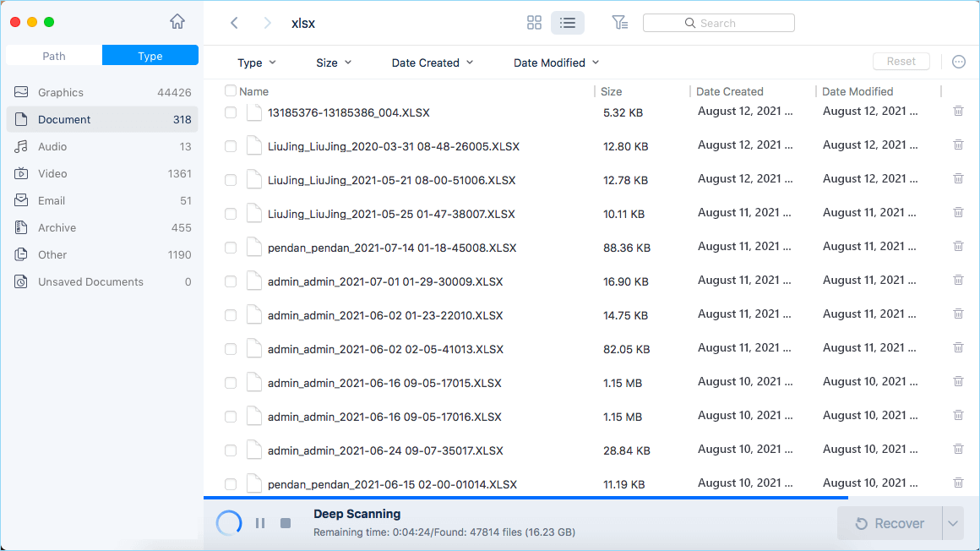Click the home icon in the sidebar
The height and width of the screenshot is (551, 980).
[177, 22]
